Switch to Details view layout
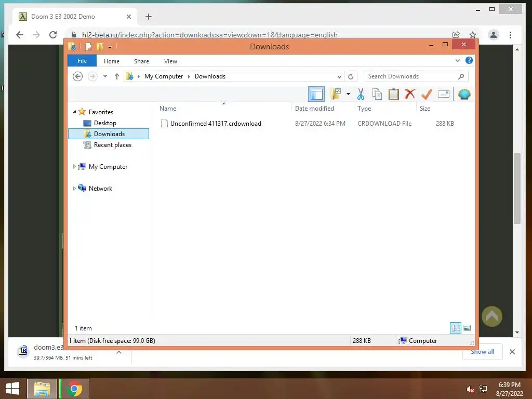Image resolution: width=532 pixels, height=399 pixels. [x=456, y=328]
